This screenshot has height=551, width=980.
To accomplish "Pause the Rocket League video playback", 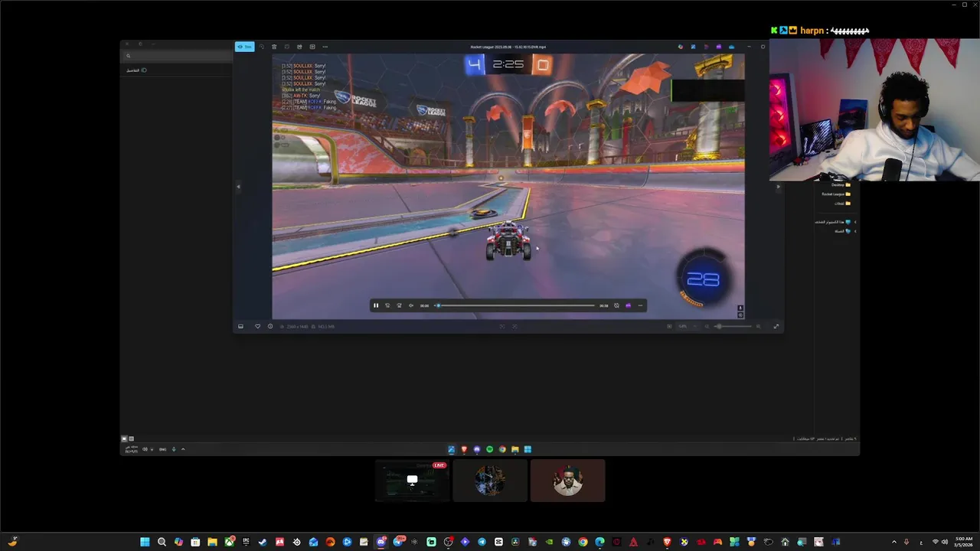I will pos(376,305).
